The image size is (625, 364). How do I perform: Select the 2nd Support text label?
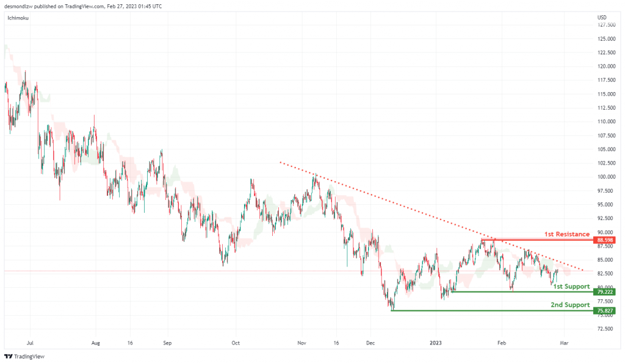(570, 305)
